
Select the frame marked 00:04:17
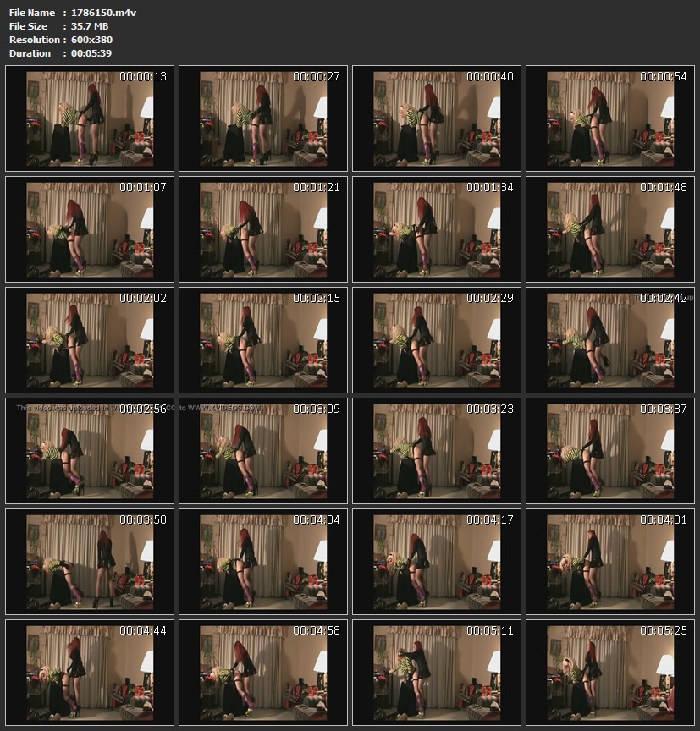[437, 561]
